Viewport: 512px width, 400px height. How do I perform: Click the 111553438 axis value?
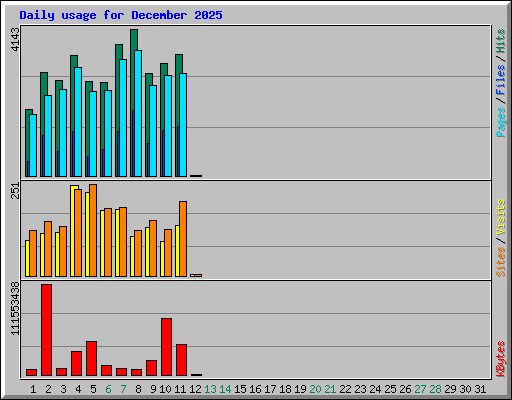(15, 308)
